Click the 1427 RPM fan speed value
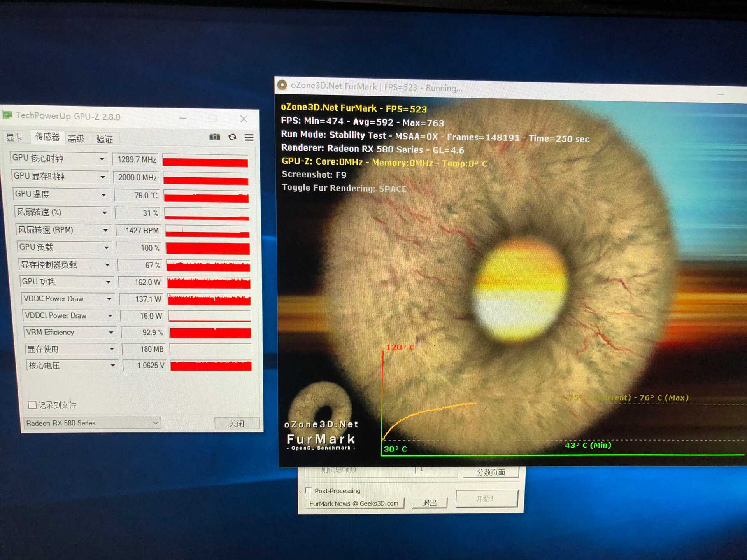This screenshot has height=560, width=747. (139, 230)
